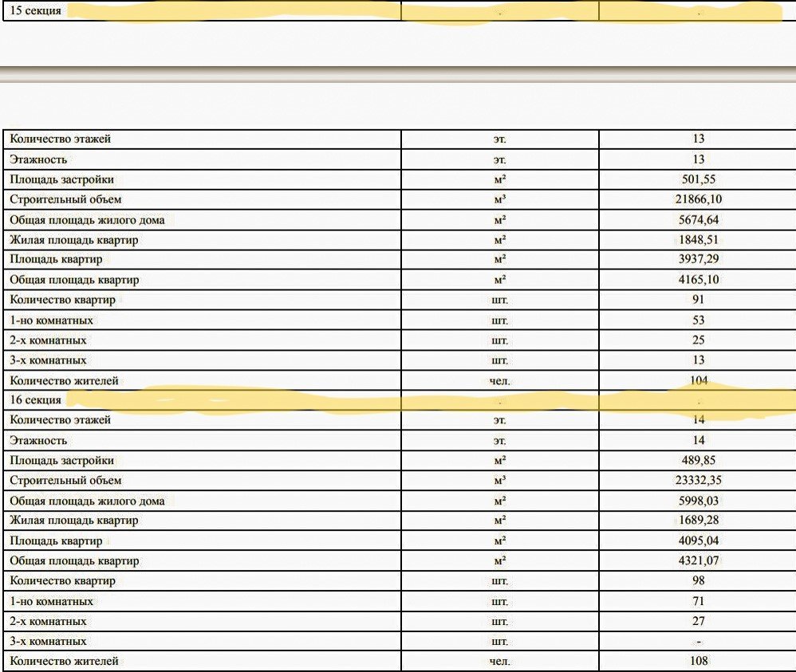Select the value 5998,03
This screenshot has width=796, height=672.
(699, 501)
